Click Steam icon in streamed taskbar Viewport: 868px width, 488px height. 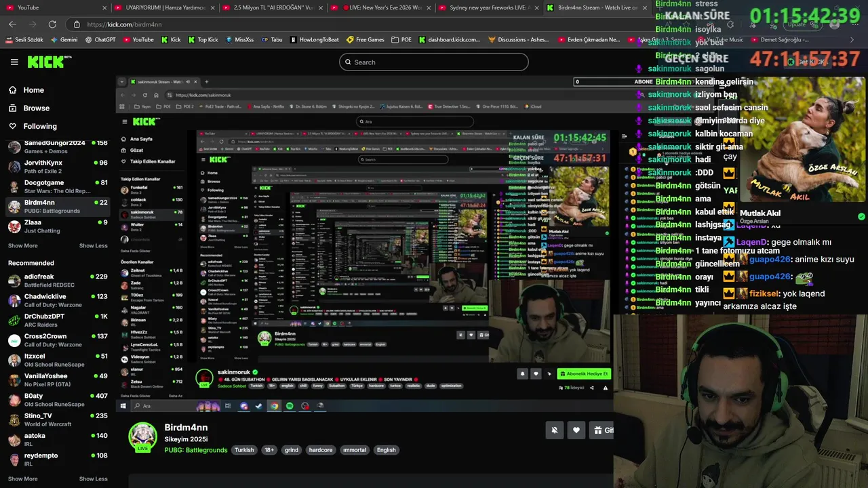click(x=258, y=406)
